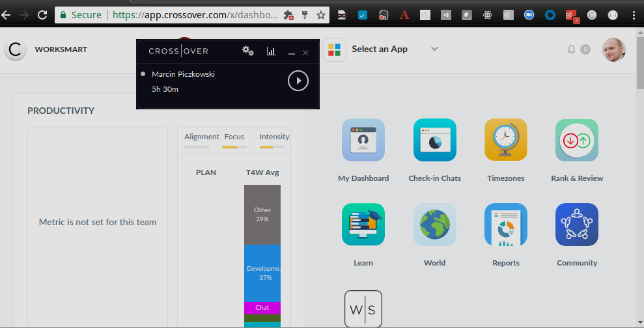Open the tracker bar chart statistics icon
The height and width of the screenshot is (328, 644).
tap(272, 51)
